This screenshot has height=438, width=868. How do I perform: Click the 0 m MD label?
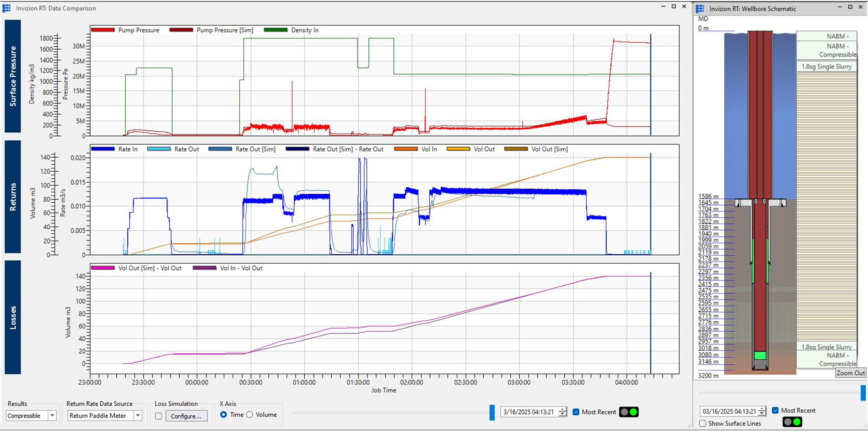[703, 28]
